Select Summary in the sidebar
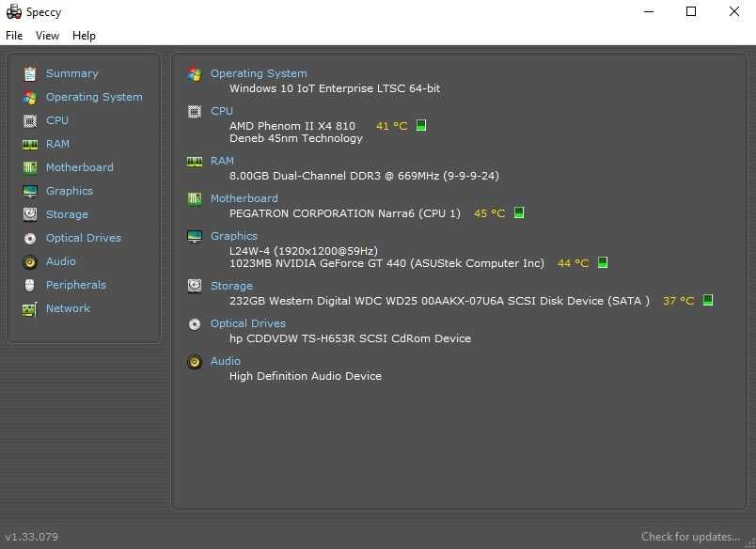756x549 pixels. point(71,73)
